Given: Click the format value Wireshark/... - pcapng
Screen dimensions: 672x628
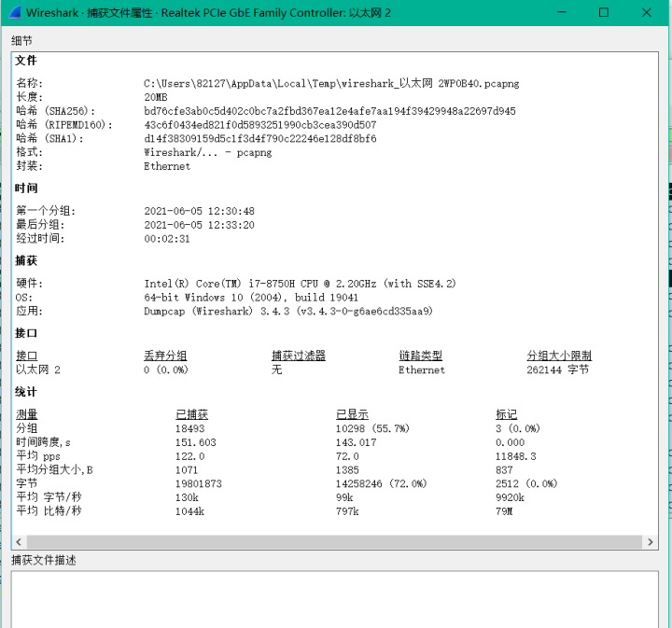Looking at the screenshot, I should click(208, 152).
